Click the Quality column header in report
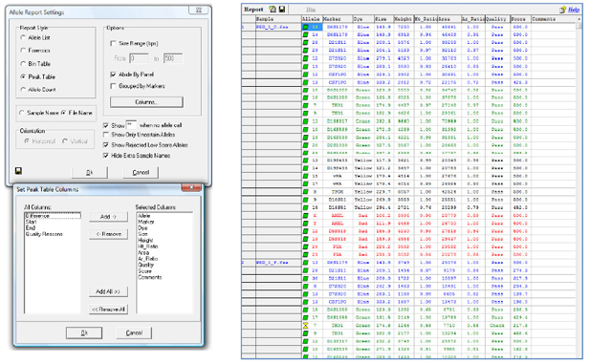This screenshot has height=364, width=589. coord(497,19)
